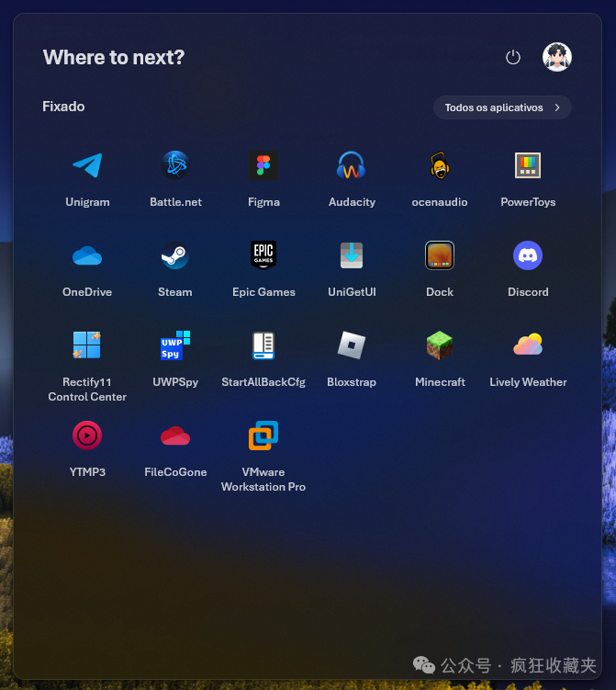Open the YTMP3 play icon
Screen dimensions: 616x690
tap(87, 435)
